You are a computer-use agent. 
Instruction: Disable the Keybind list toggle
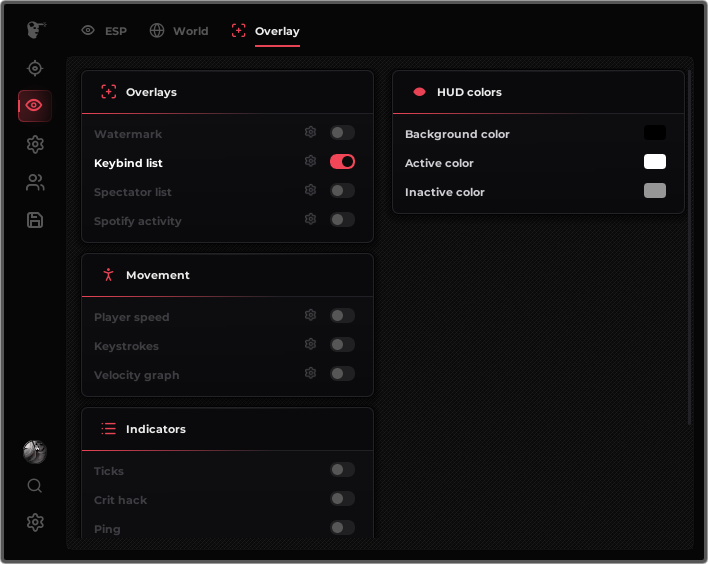342,162
